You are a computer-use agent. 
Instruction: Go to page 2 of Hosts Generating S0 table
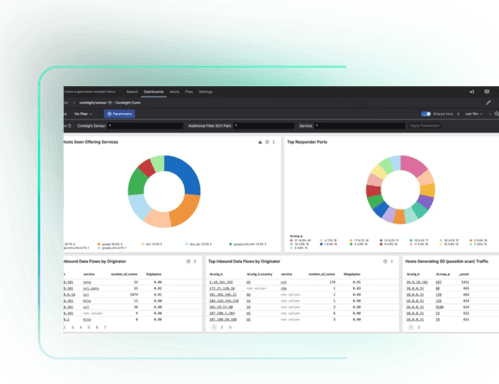[x=419, y=327]
